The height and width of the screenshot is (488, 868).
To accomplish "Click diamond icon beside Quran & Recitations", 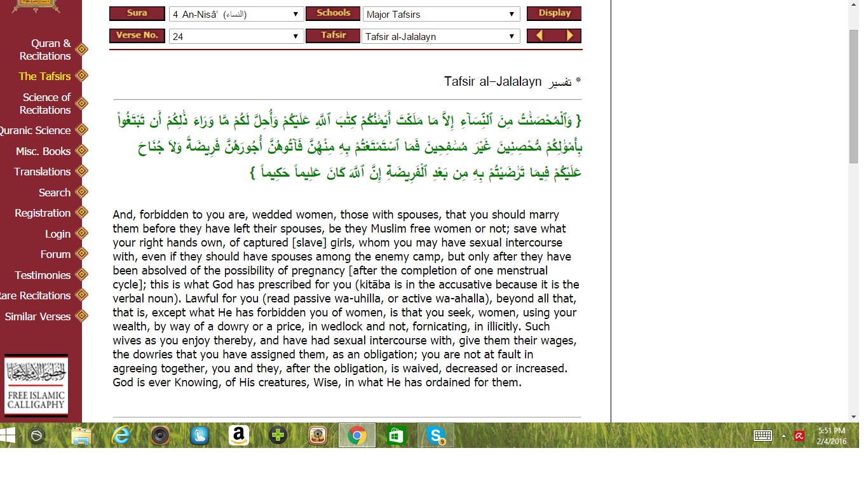I will (x=81, y=49).
